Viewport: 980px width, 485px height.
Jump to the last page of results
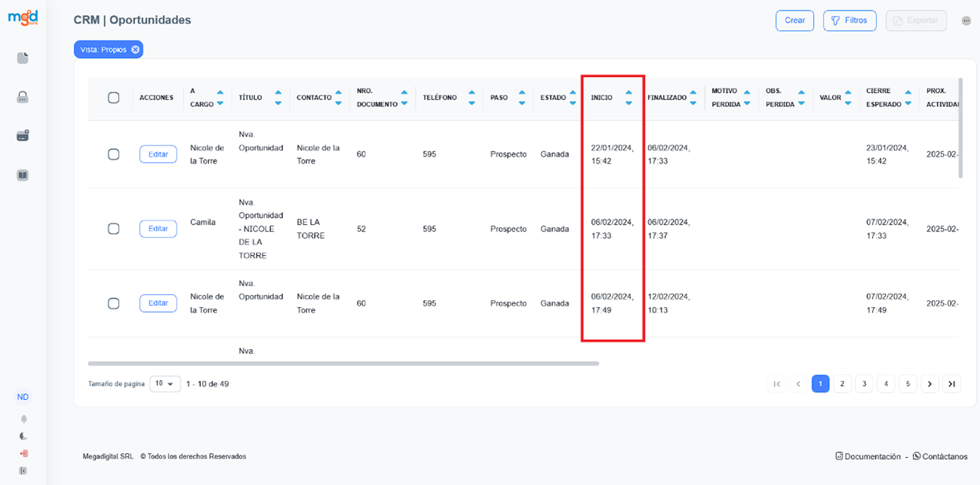pyautogui.click(x=952, y=384)
